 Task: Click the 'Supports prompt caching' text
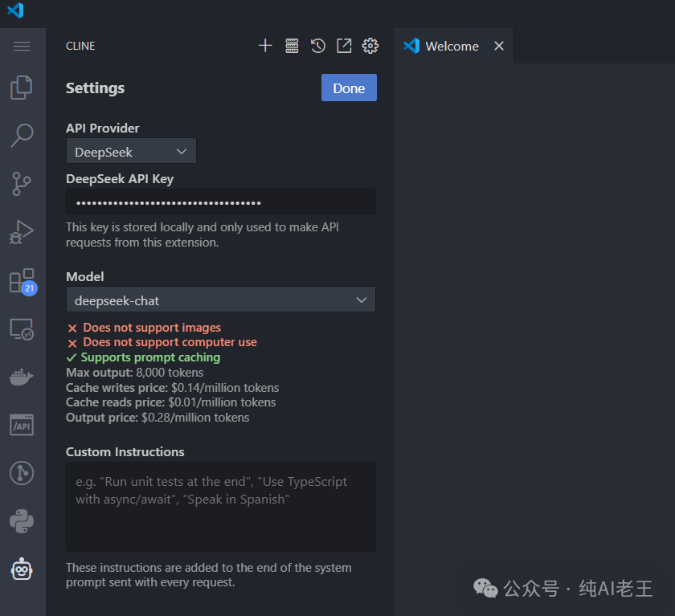point(151,357)
